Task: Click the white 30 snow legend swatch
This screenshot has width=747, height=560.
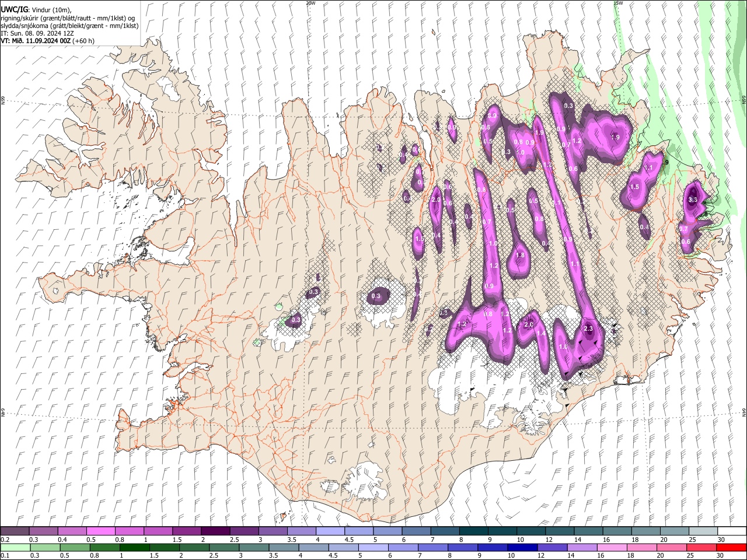Action: tap(732, 531)
